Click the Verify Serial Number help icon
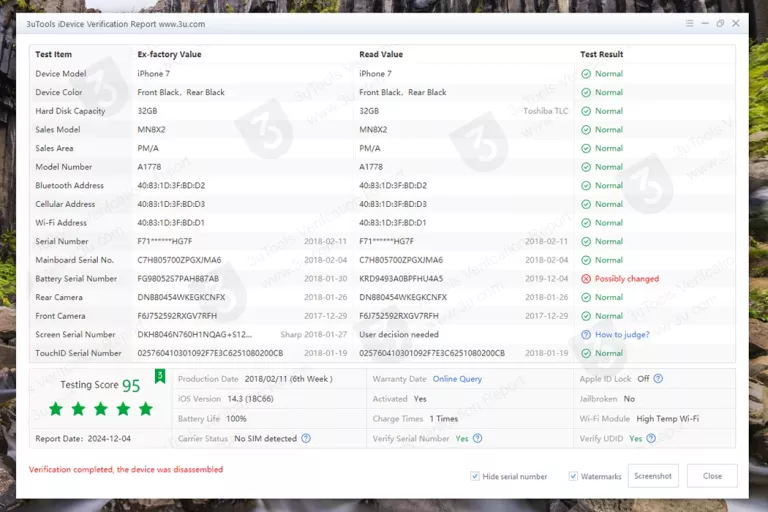 (x=478, y=439)
